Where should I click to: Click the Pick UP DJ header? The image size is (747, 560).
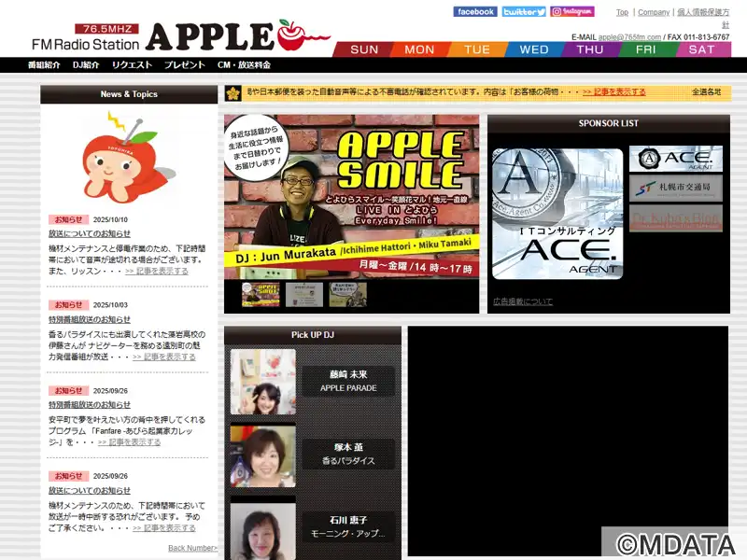tap(313, 335)
